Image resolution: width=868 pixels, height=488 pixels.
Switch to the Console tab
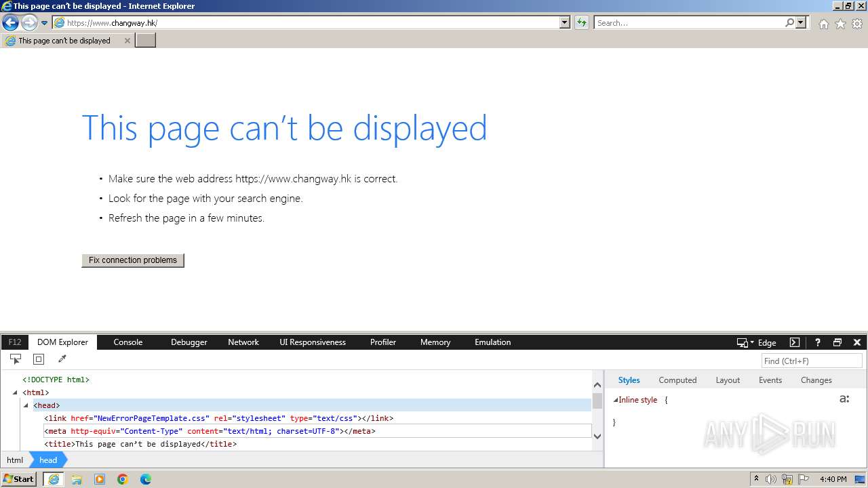(x=128, y=342)
